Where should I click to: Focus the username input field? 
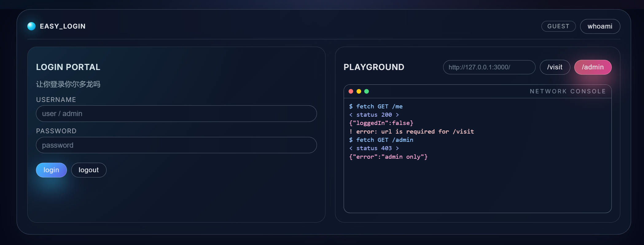(176, 114)
